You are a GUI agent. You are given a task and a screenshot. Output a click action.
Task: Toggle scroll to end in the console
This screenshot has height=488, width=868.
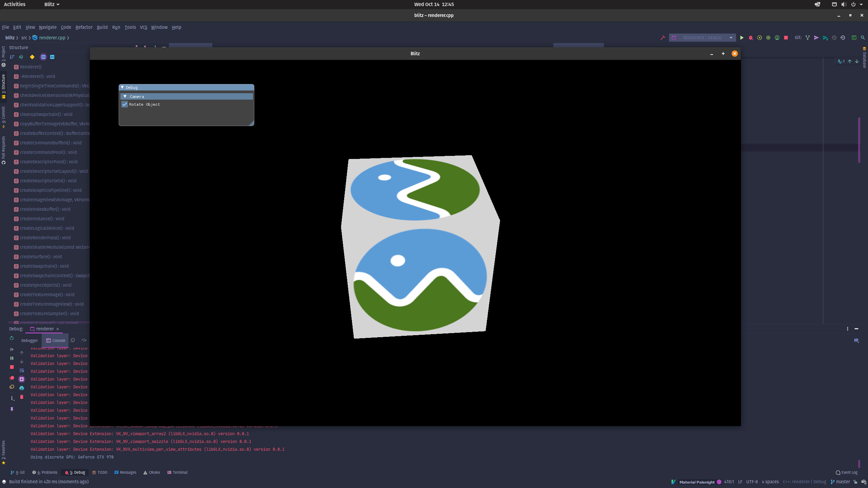pos(22,379)
